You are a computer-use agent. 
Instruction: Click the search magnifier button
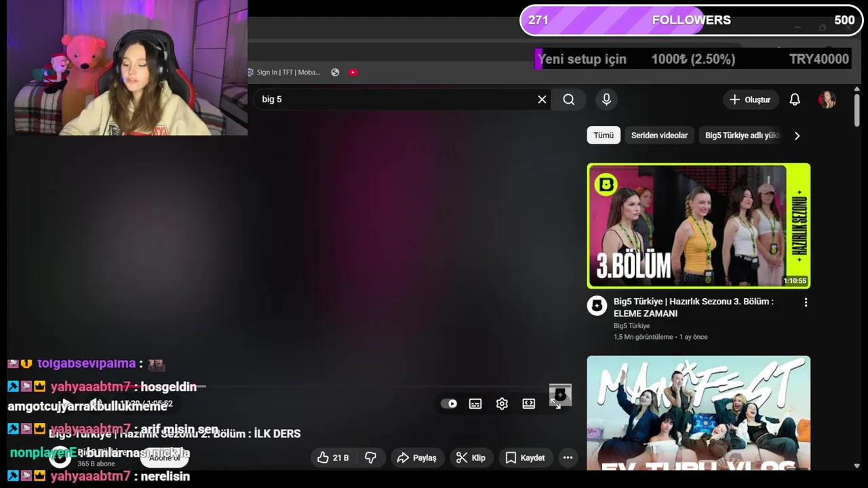click(x=568, y=100)
